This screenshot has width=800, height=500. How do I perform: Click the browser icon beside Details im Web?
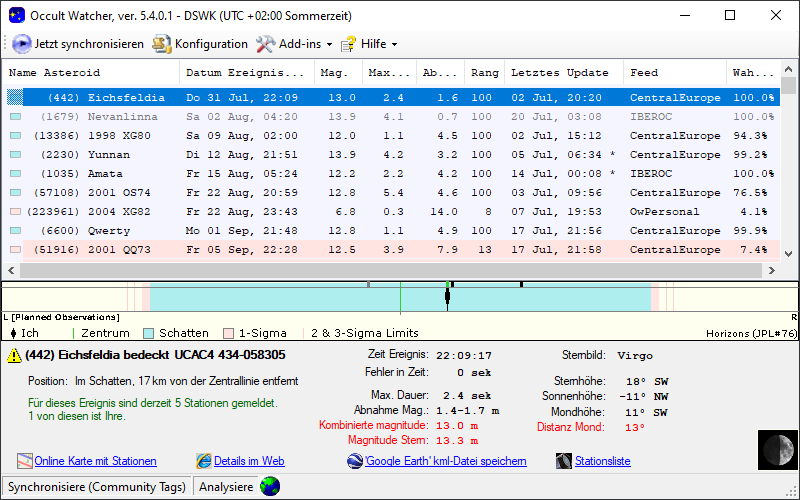tap(204, 461)
